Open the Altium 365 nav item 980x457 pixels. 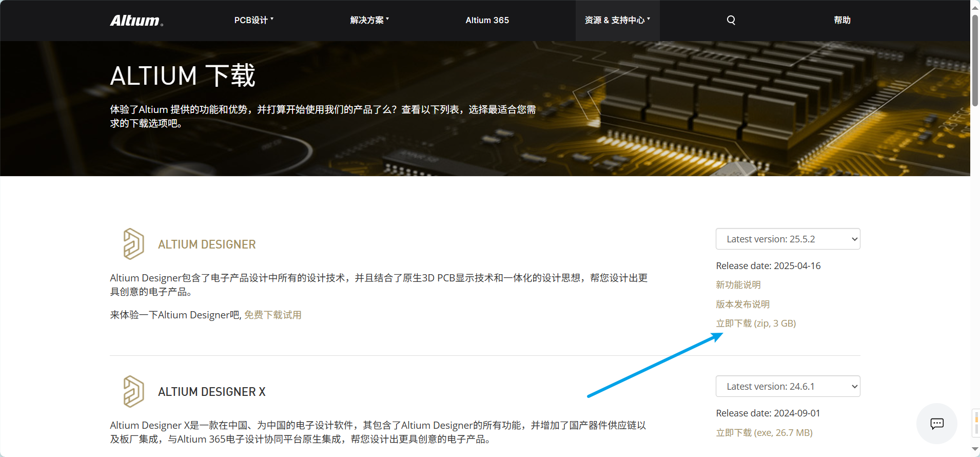tap(487, 20)
